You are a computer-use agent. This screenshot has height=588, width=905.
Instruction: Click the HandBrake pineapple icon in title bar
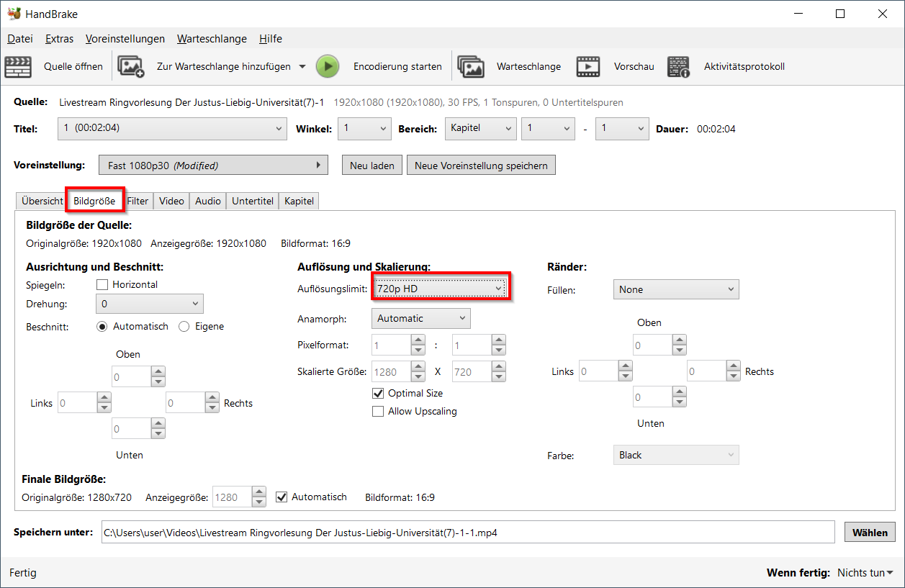click(x=14, y=14)
